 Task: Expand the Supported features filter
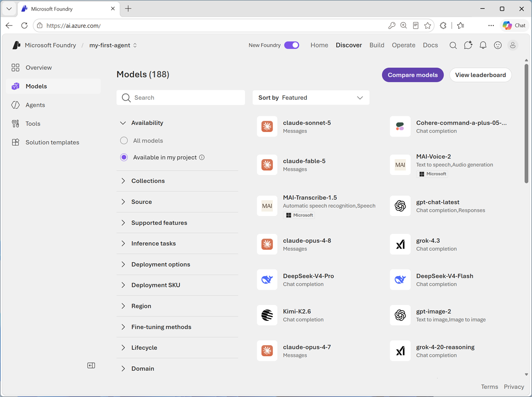point(177,222)
